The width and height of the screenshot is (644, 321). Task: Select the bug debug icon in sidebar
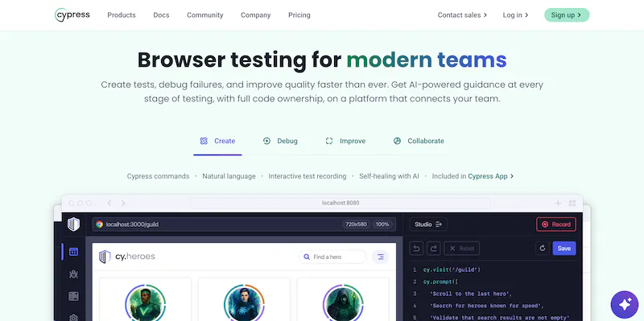tap(73, 274)
